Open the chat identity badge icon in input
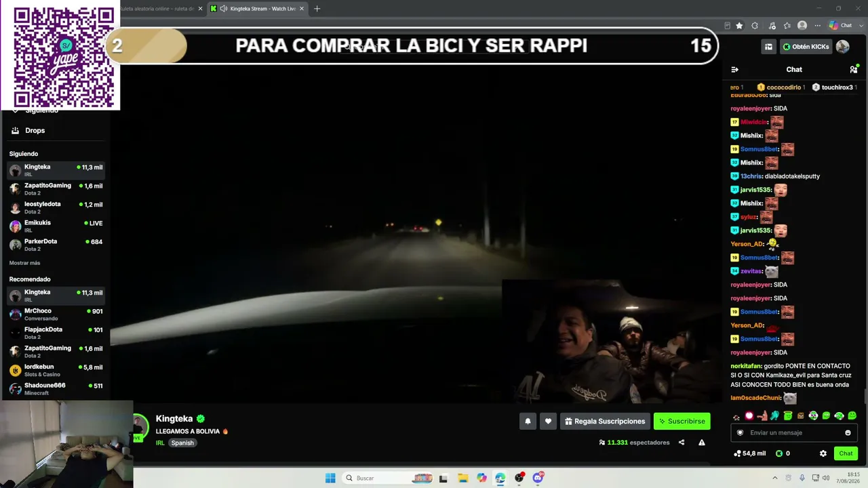The width and height of the screenshot is (868, 488). coord(741,432)
